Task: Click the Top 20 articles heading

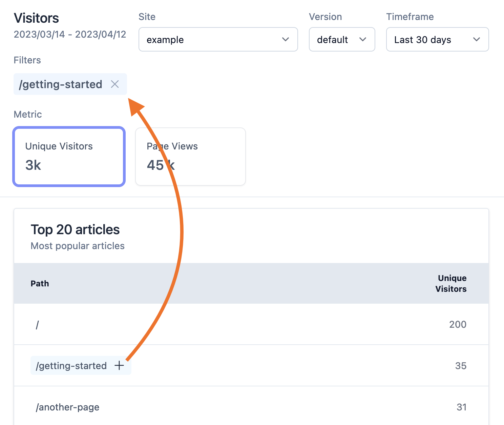Action: click(75, 229)
